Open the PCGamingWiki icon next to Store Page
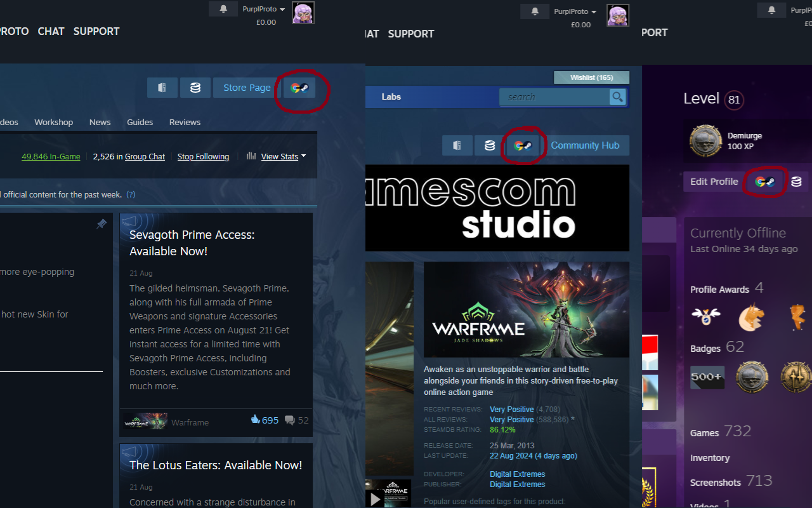 coord(162,88)
